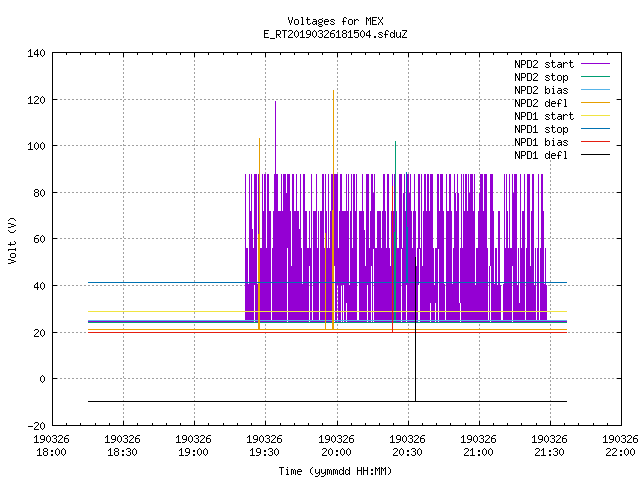Viewport: 640px width, 480px height.
Task: Click the tallest orange NPD2 defl spike peak
Action: pyautogui.click(x=333, y=91)
